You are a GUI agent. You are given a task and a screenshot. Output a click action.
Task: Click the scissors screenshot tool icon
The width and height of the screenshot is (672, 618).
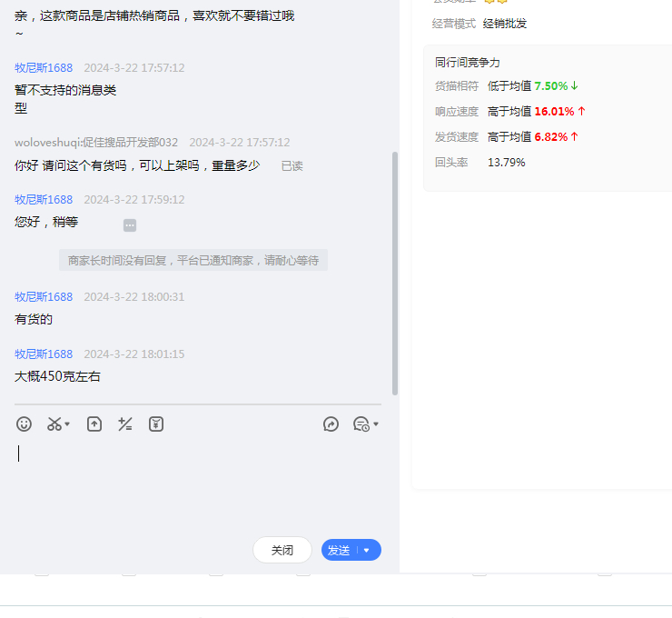point(54,424)
